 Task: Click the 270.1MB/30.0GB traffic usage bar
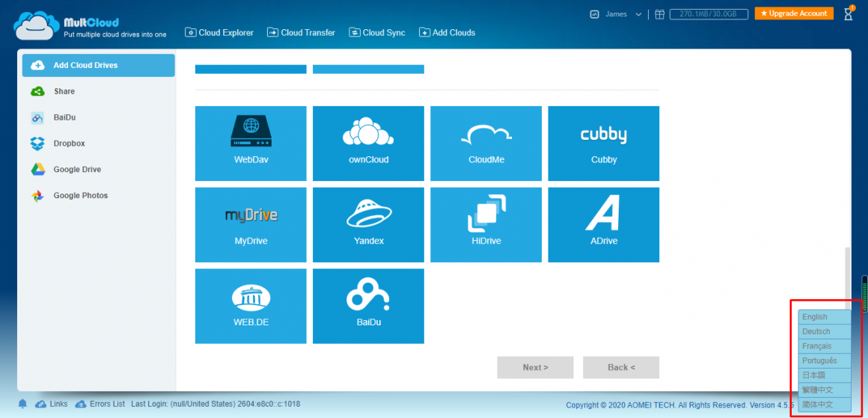(x=709, y=14)
